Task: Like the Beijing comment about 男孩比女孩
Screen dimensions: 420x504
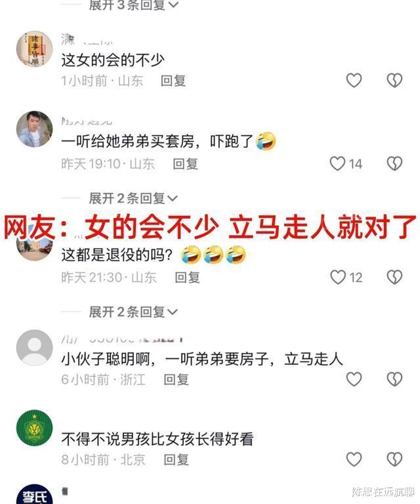Action: click(x=354, y=459)
